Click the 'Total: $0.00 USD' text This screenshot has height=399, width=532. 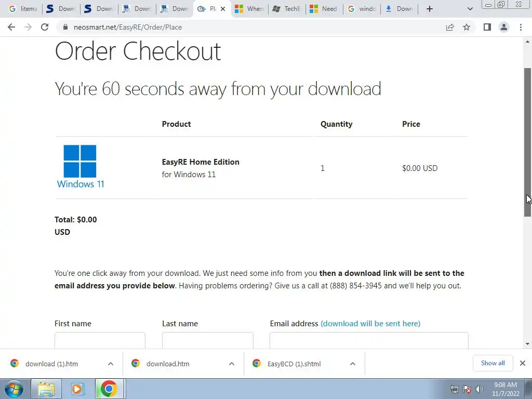76,225
